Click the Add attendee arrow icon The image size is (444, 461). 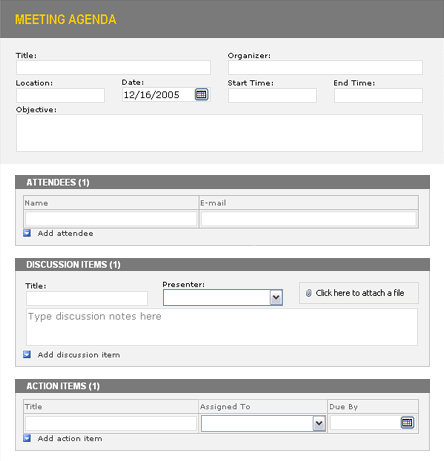tap(27, 233)
